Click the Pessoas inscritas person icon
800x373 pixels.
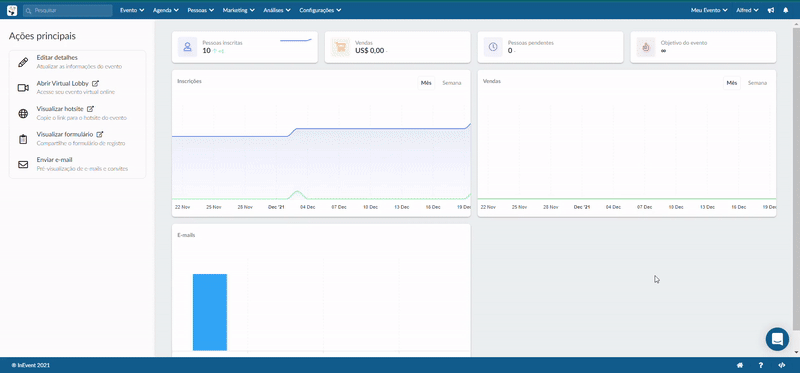point(187,47)
